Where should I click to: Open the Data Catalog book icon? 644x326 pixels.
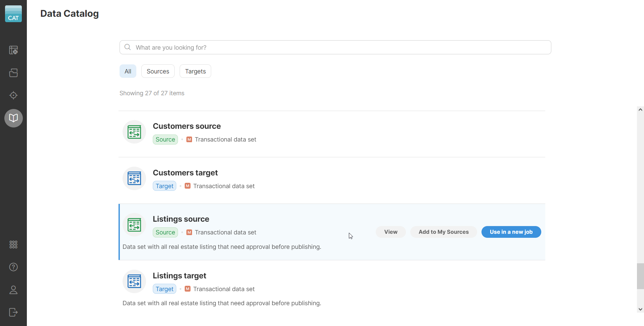(x=13, y=118)
